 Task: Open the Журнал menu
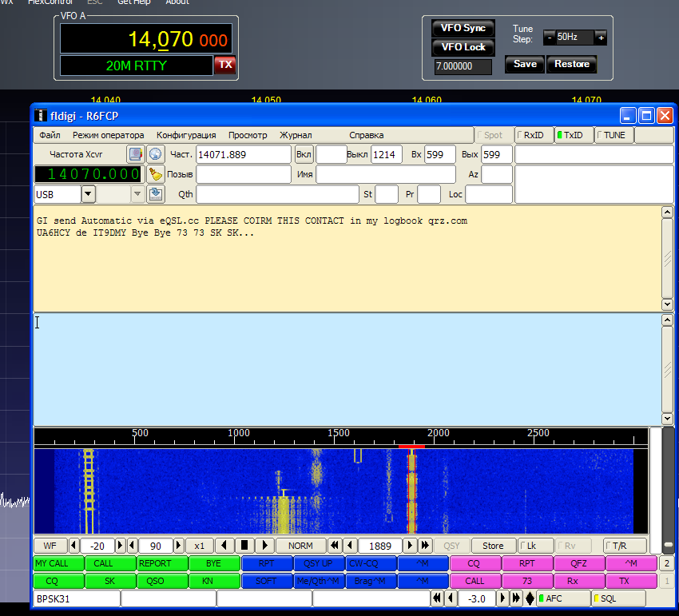click(x=296, y=135)
